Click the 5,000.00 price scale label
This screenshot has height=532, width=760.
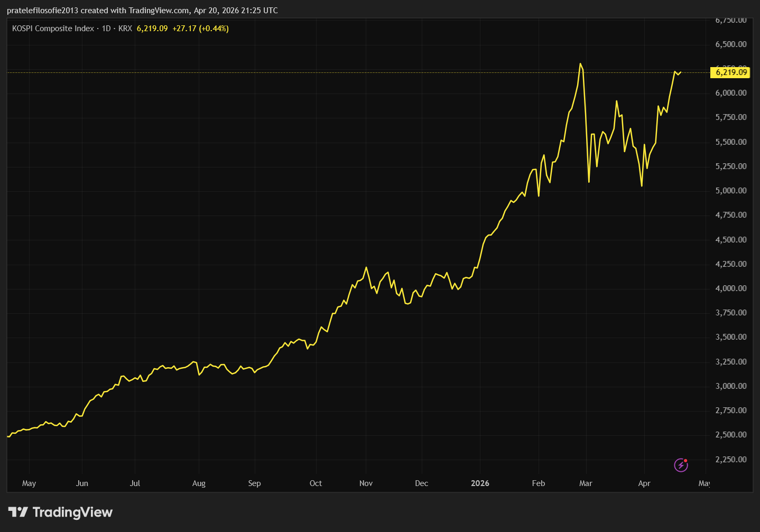[731, 191]
